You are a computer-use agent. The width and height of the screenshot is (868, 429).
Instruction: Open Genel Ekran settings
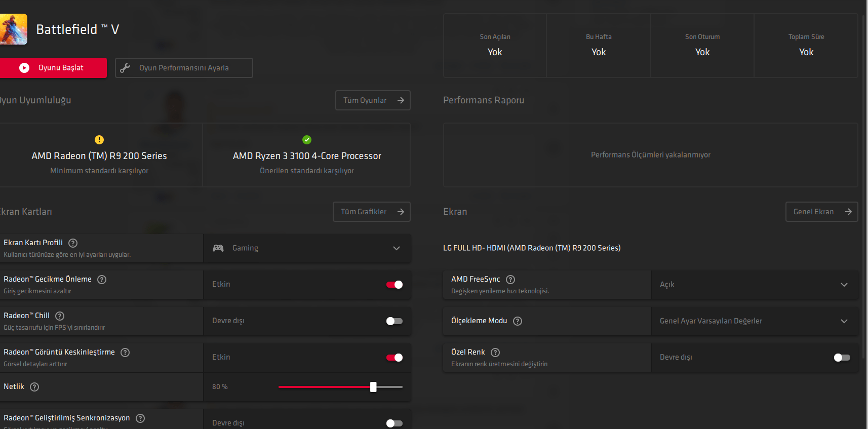click(x=822, y=212)
